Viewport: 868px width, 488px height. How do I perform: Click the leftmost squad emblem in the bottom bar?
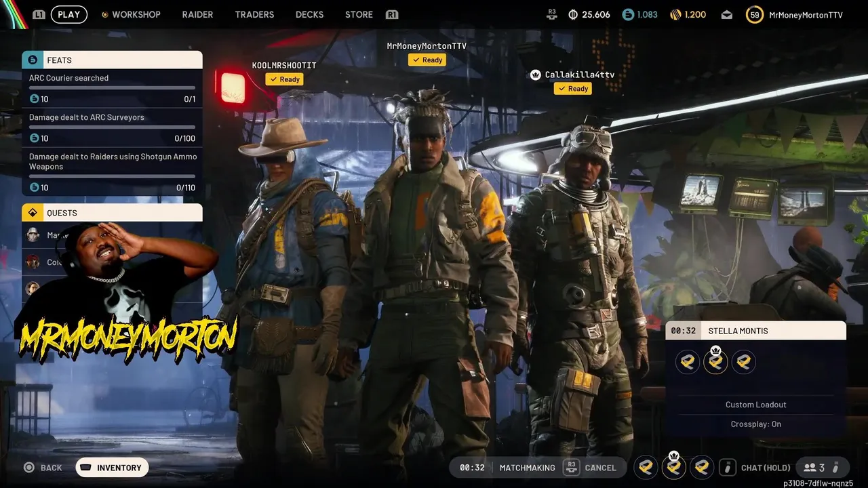pos(646,467)
